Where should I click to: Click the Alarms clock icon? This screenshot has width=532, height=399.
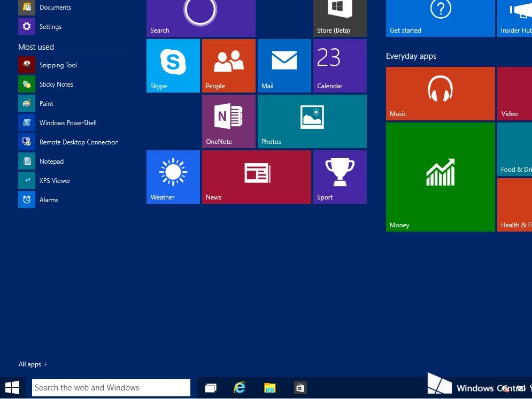(x=27, y=200)
